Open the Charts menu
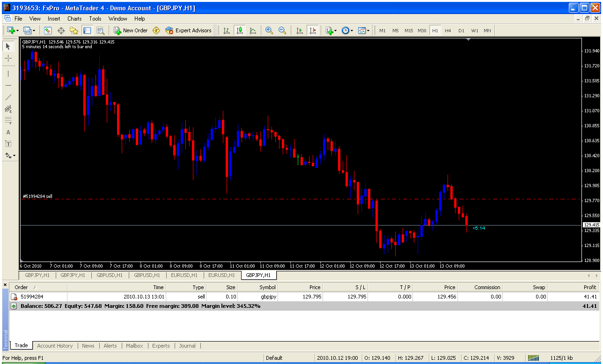 (74, 19)
